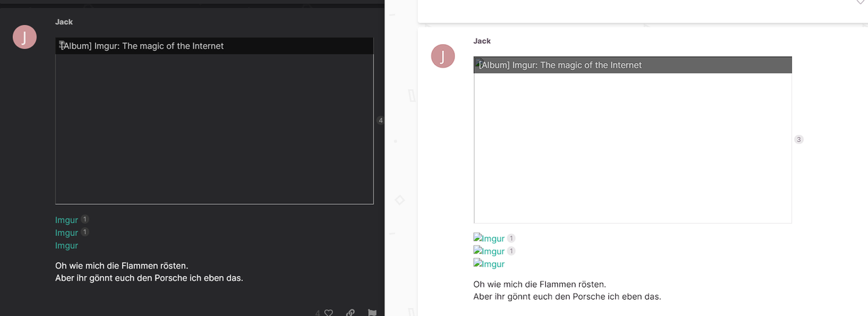The width and height of the screenshot is (868, 316).
Task: Flag the post using the flag icon in dark panel
Action: tap(372, 313)
